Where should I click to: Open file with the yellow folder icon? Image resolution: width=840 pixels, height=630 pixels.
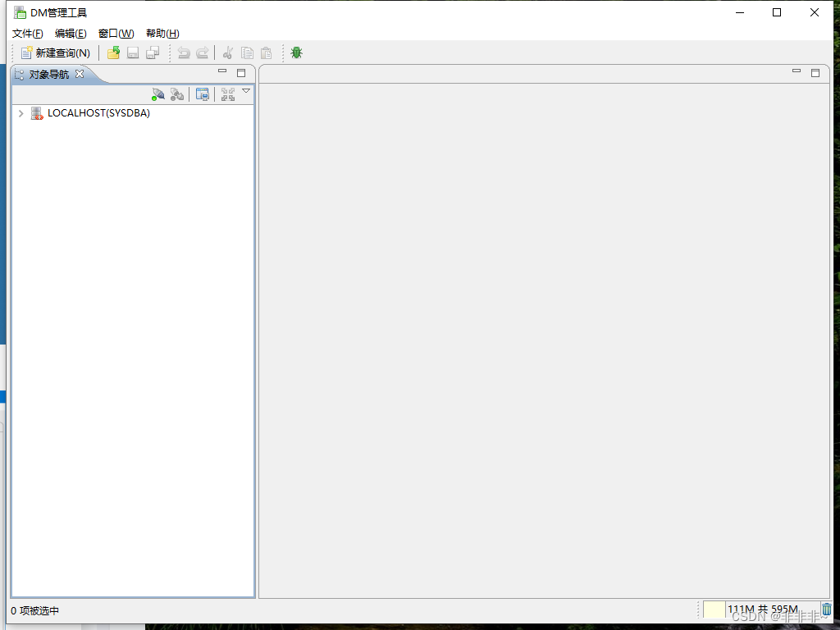[x=113, y=52]
